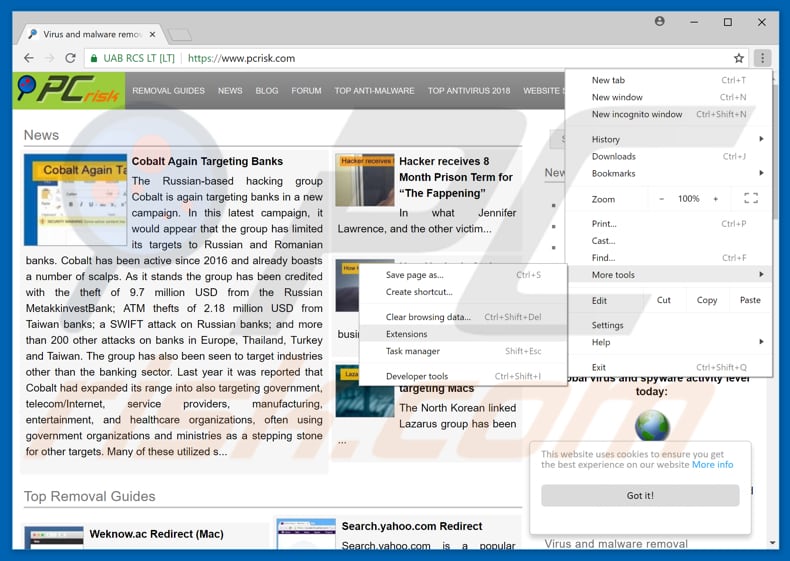The height and width of the screenshot is (561, 790).
Task: Open Search.yahoo.com Redirect guide link
Action: [x=412, y=526]
